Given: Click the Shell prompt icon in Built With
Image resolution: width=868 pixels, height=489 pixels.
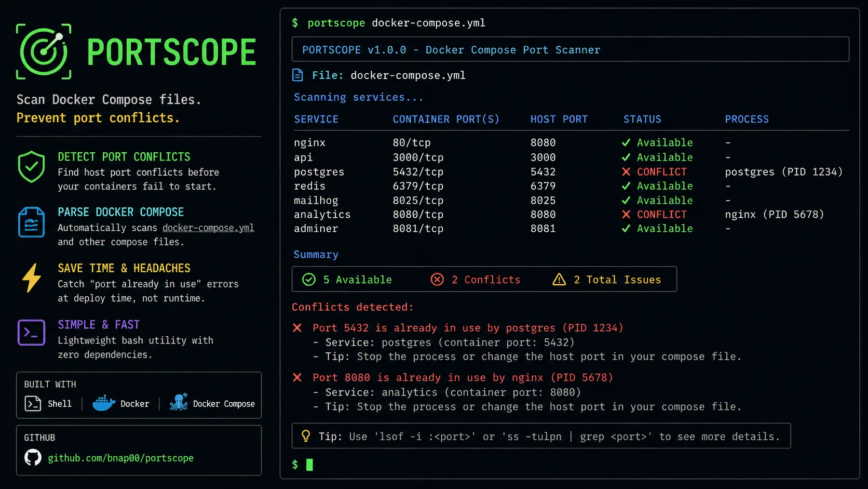Looking at the screenshot, I should tap(32, 403).
